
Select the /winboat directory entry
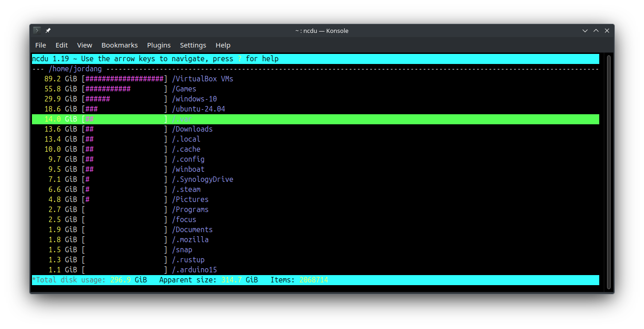point(188,169)
